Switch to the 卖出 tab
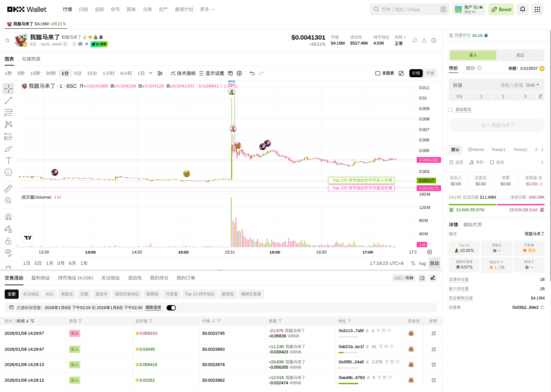The image size is (551, 392). (520, 55)
